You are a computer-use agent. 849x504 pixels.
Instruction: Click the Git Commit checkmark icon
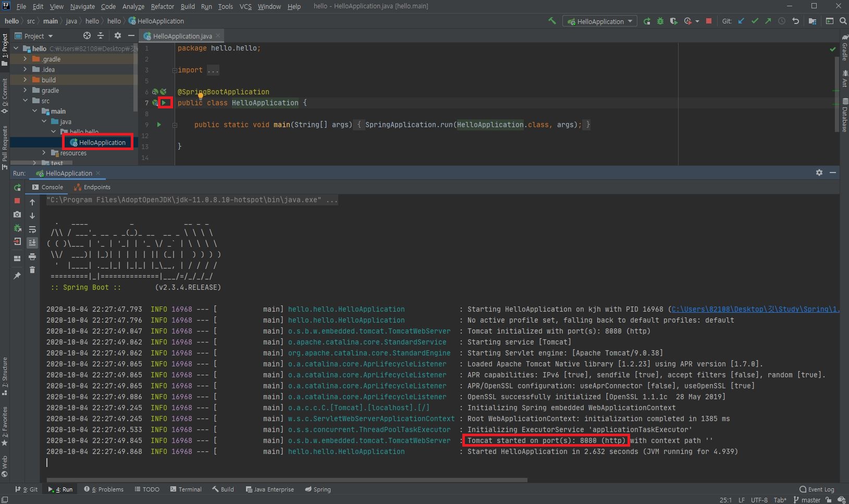point(755,21)
